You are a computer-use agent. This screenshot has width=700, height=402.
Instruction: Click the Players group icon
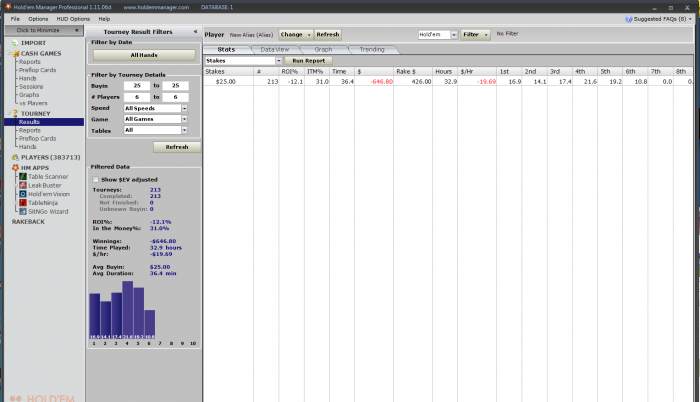click(x=15, y=157)
